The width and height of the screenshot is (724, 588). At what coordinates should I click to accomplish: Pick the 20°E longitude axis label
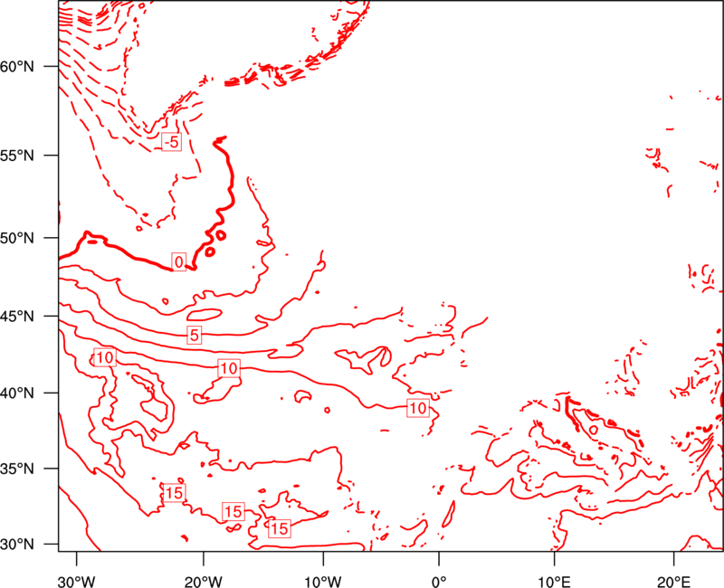(673, 582)
